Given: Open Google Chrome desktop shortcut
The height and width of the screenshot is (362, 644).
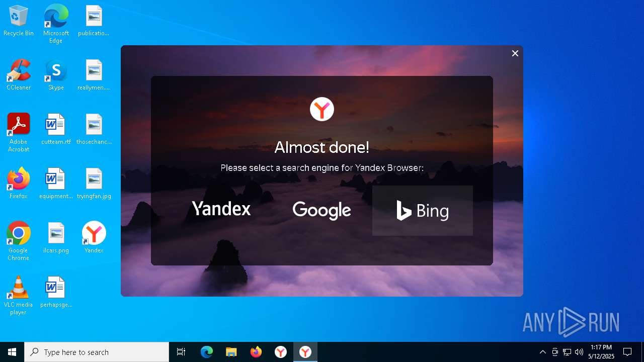Looking at the screenshot, I should click(19, 241).
